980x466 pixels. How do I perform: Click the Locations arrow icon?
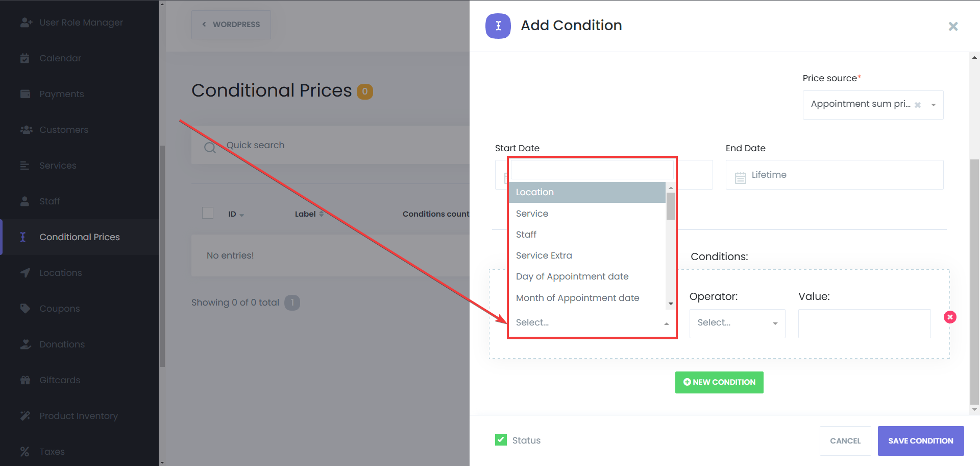point(25,273)
